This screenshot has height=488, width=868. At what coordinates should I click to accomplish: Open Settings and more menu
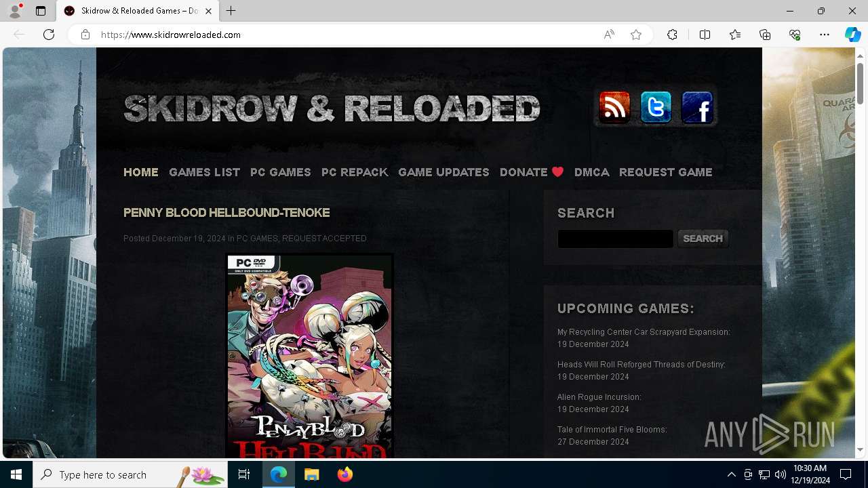coord(825,35)
